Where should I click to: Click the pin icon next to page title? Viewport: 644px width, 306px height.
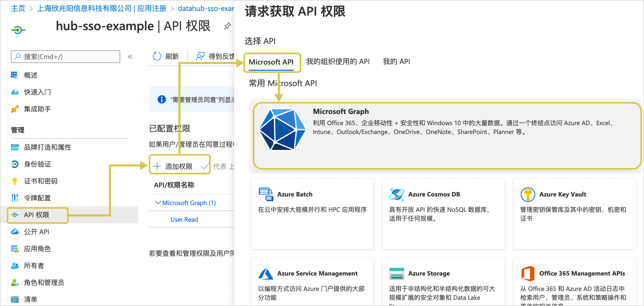(227, 26)
